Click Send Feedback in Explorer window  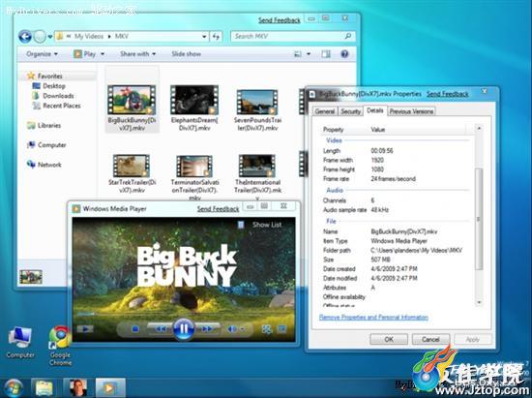pyautogui.click(x=280, y=20)
